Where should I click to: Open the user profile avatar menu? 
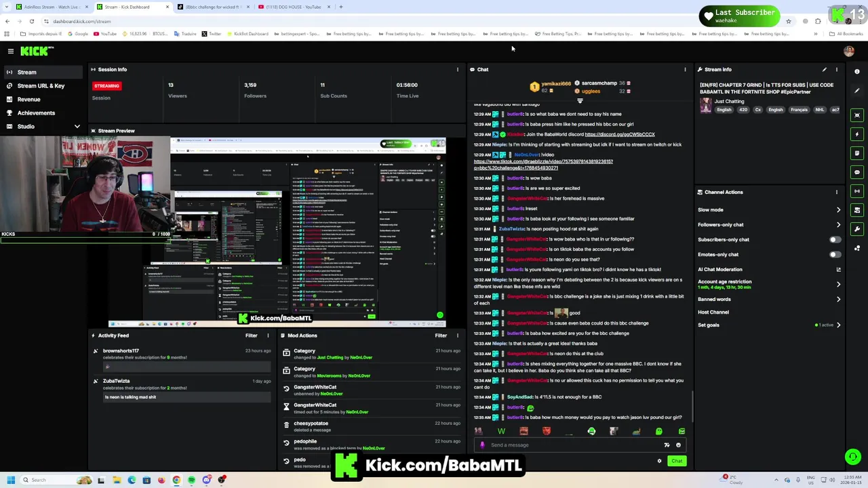coord(849,51)
